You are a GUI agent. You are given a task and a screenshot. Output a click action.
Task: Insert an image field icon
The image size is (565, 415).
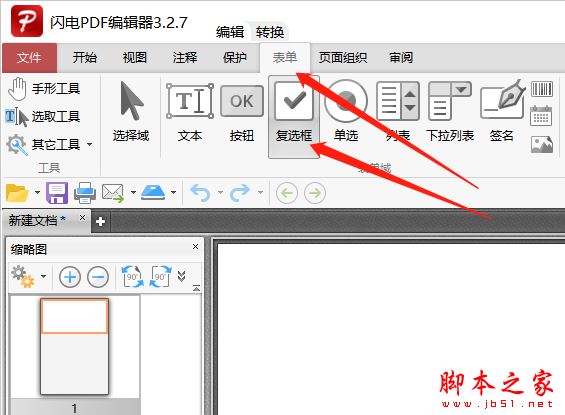542,144
